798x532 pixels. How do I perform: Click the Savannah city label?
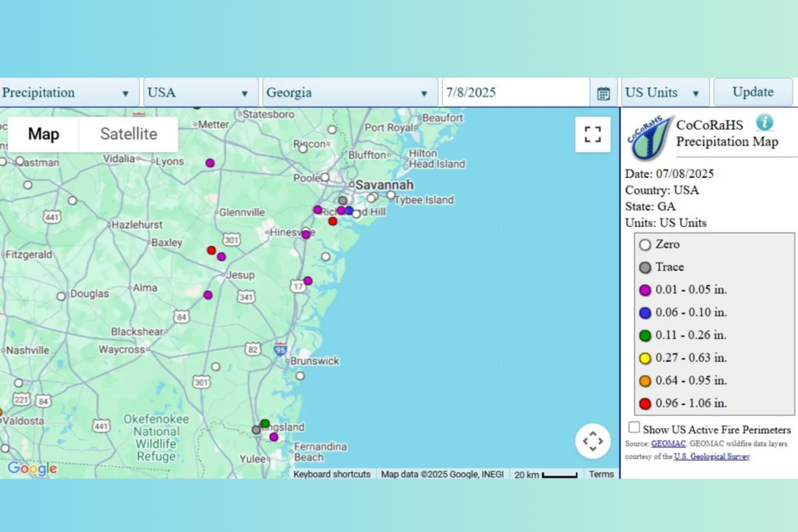pos(384,185)
